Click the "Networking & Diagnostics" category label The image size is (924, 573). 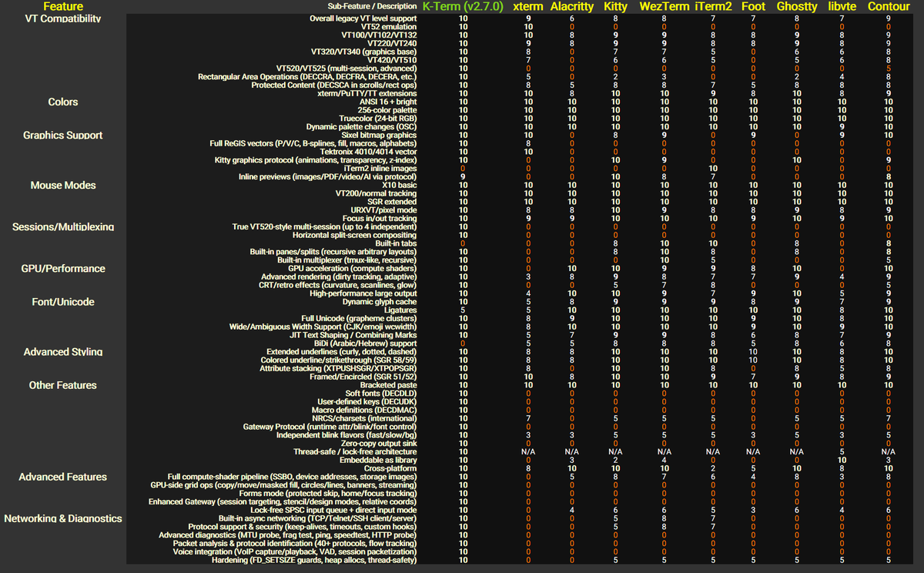coord(63,518)
